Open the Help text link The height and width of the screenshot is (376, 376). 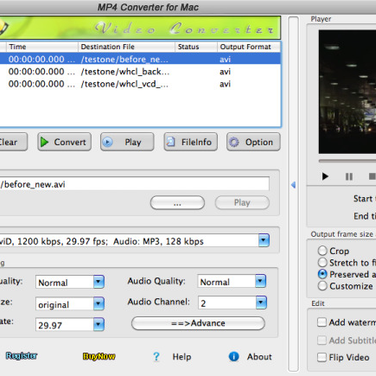pyautogui.click(x=182, y=357)
